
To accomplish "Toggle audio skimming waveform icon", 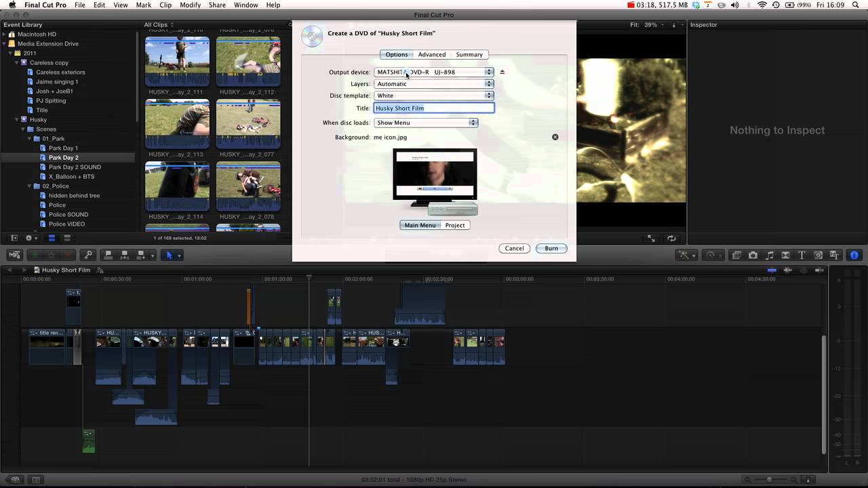I will coord(788,270).
